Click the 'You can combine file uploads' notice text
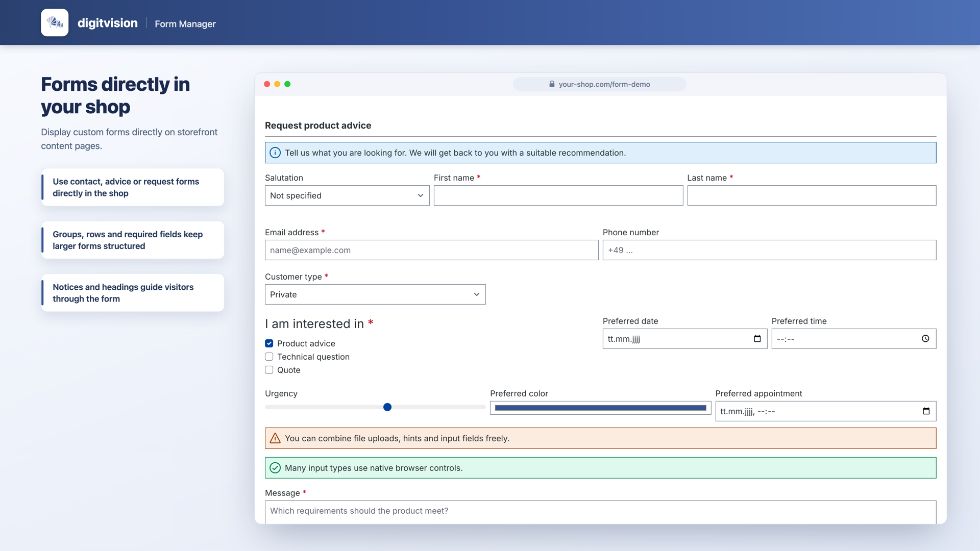The height and width of the screenshot is (551, 980). point(397,438)
